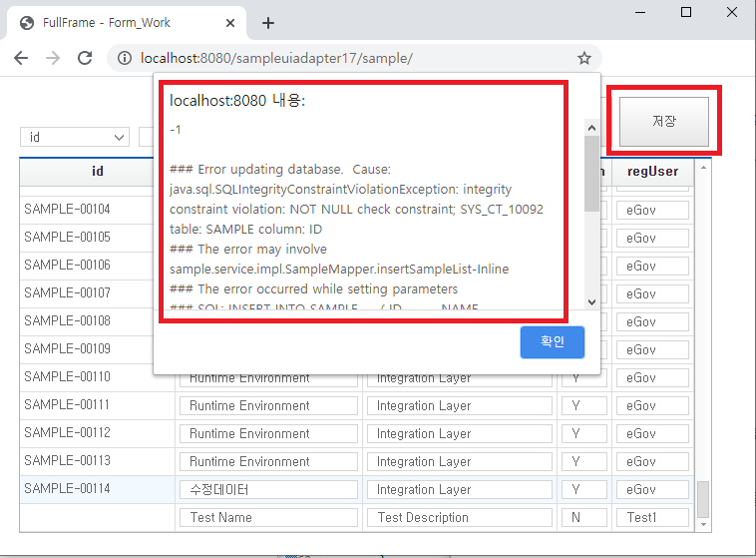756x558 pixels.
Task: Click the 수정데이터 name field
Action: [x=268, y=489]
